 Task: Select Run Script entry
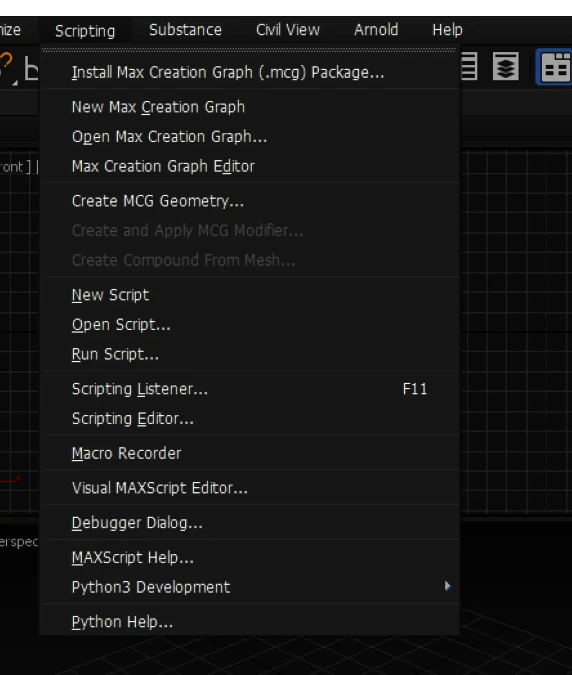click(251, 354)
